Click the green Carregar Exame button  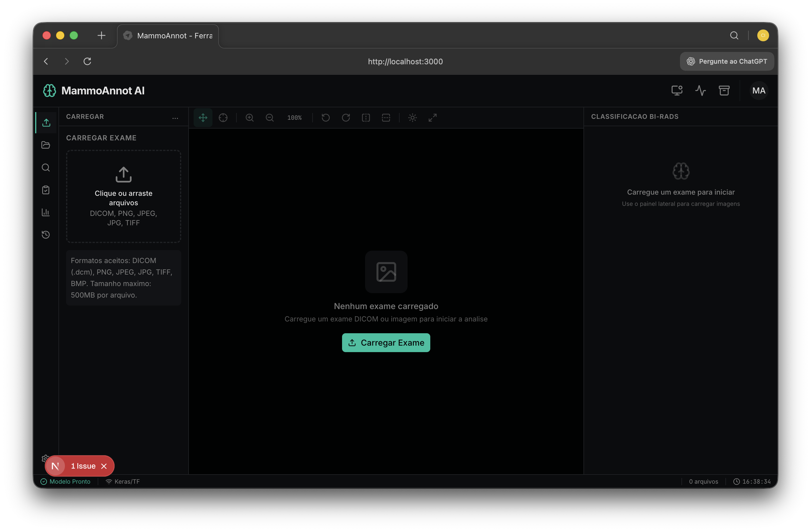coord(386,343)
